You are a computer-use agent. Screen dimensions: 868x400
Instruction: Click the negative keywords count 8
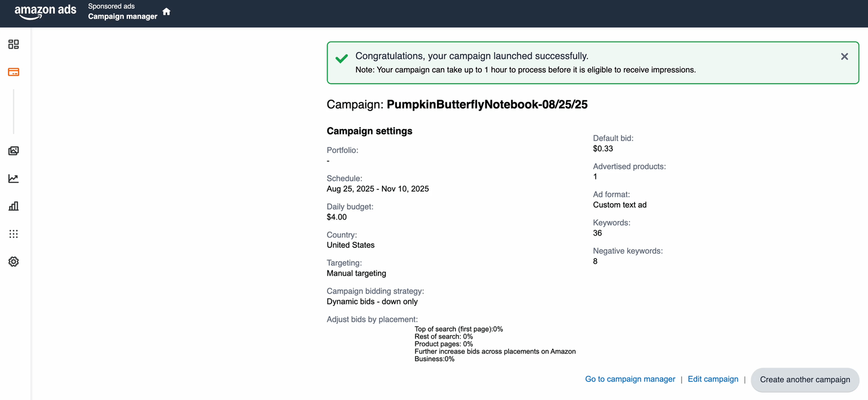[x=595, y=261]
